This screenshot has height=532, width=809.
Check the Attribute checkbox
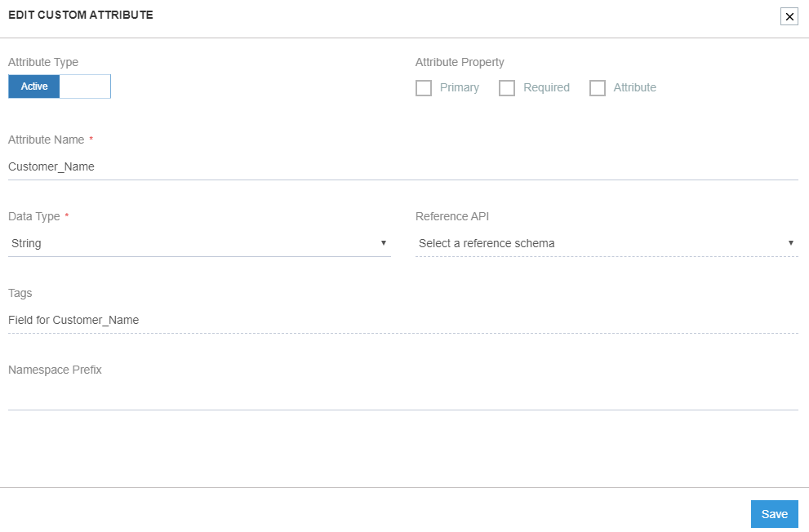pos(598,87)
